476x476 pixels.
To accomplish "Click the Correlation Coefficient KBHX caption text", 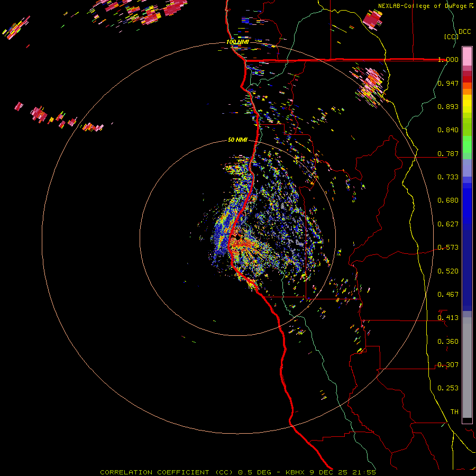I will click(238, 472).
